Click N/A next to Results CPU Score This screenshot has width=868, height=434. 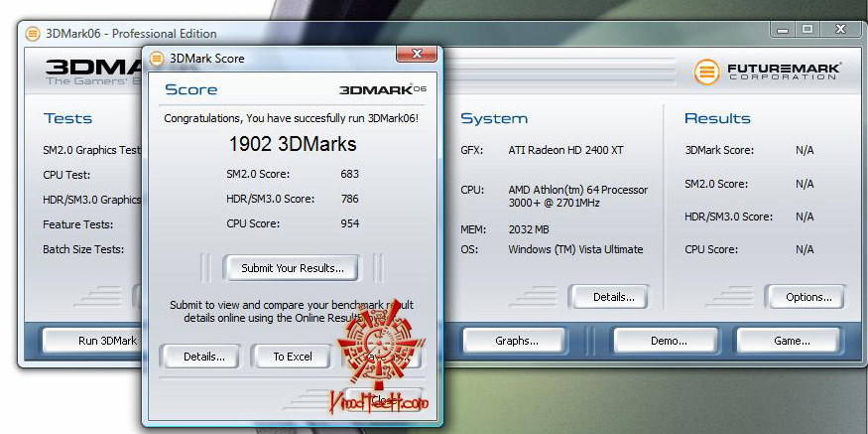pyautogui.click(x=805, y=249)
